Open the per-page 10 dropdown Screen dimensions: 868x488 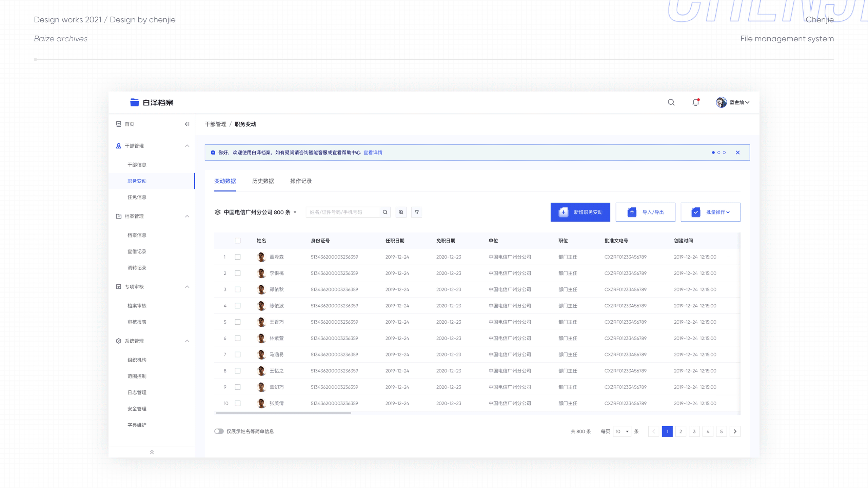point(622,431)
